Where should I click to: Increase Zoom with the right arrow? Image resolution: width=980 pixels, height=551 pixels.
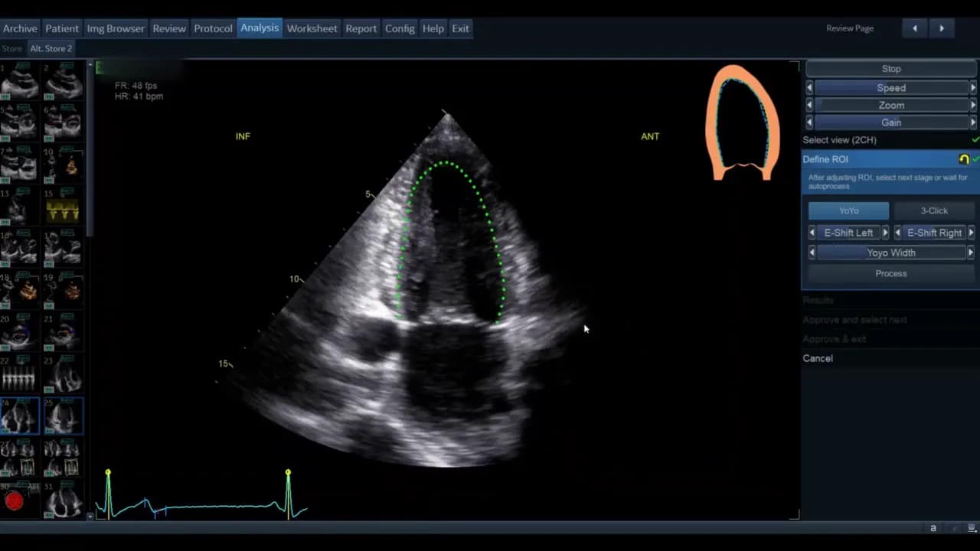(973, 106)
